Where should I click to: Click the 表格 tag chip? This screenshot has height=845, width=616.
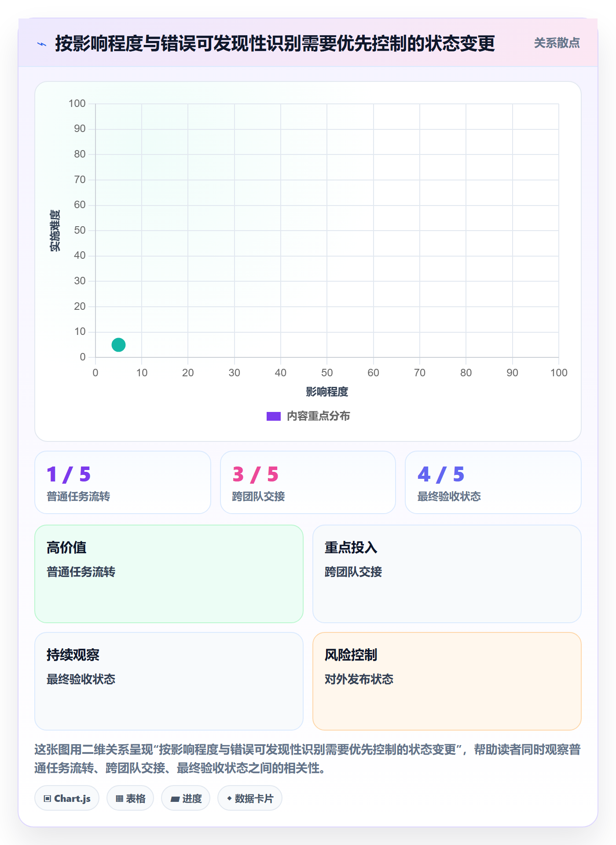(130, 798)
